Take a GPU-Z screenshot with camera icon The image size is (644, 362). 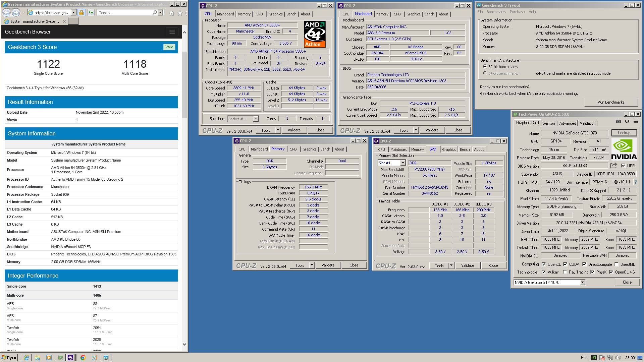[619, 122]
